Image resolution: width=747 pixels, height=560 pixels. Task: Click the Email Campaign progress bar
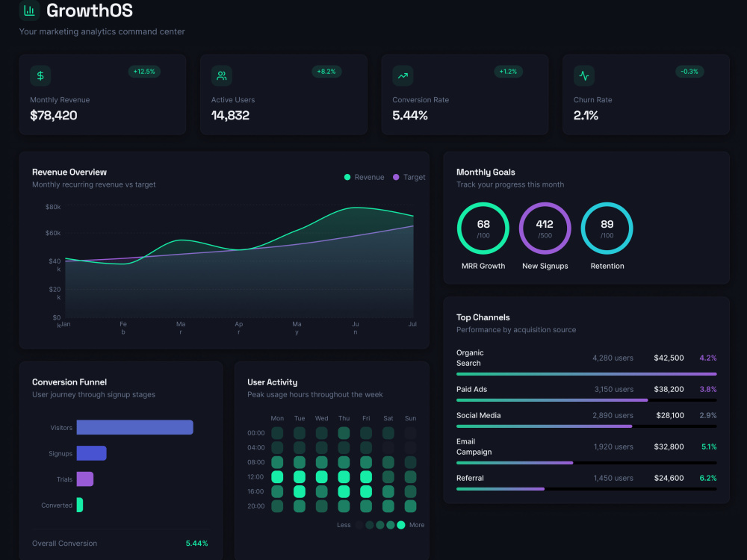[x=586, y=463]
